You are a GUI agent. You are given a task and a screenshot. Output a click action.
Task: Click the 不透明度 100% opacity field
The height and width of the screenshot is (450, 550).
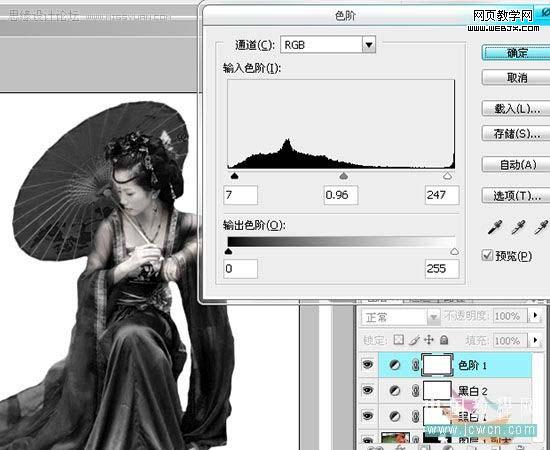pyautogui.click(x=510, y=316)
